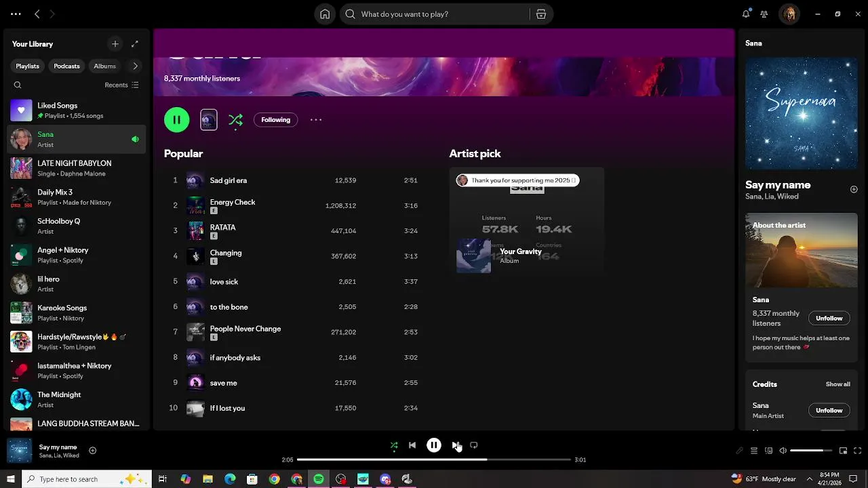
Task: Open Chrome from the taskbar
Action: pos(274,479)
